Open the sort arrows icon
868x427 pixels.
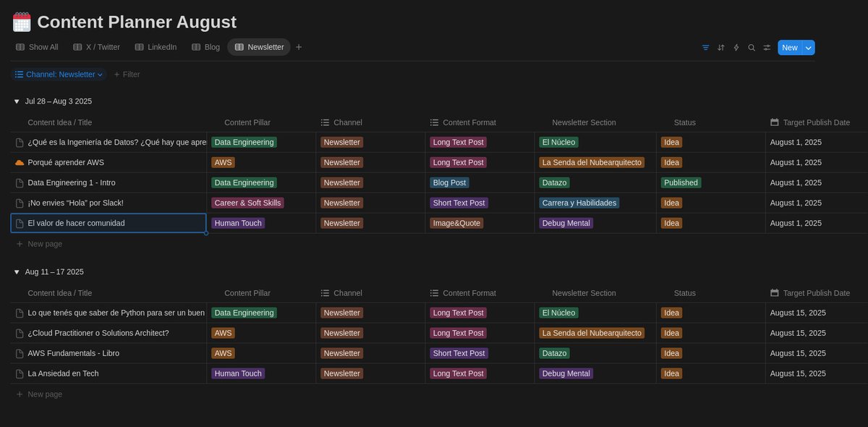click(720, 47)
